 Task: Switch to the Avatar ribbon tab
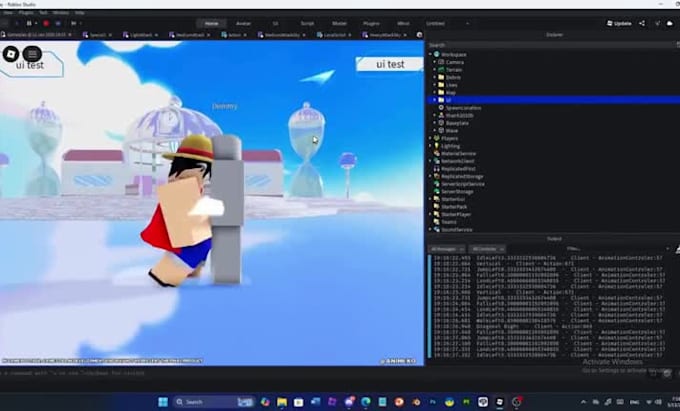pos(244,23)
